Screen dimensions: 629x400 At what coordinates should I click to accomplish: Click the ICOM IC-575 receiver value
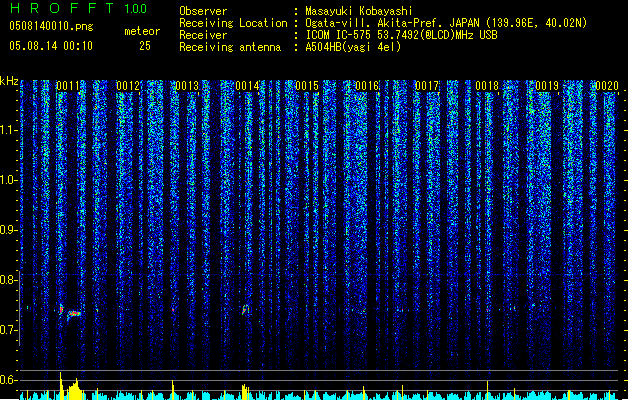[x=401, y=35]
